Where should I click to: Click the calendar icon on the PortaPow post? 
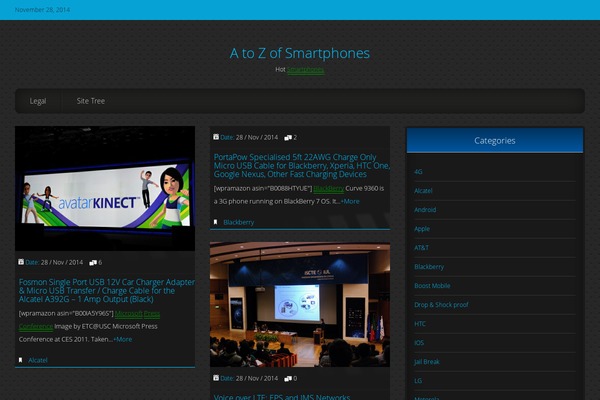pyautogui.click(x=216, y=137)
